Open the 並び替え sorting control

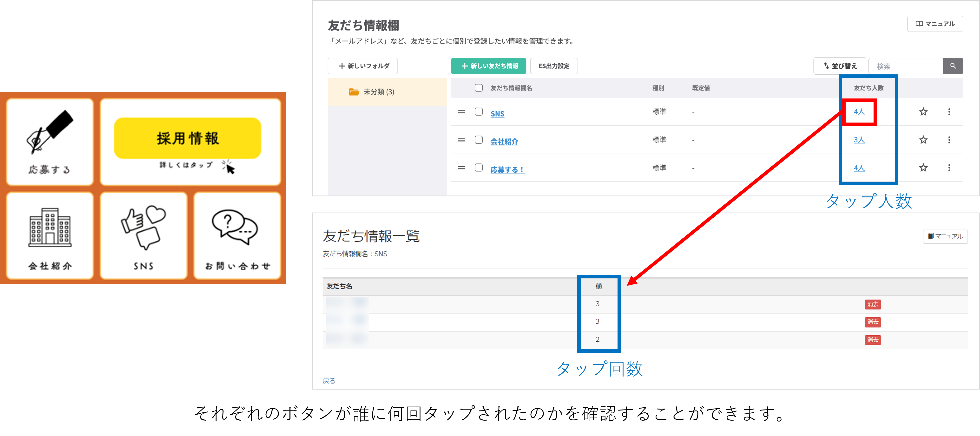click(x=839, y=65)
